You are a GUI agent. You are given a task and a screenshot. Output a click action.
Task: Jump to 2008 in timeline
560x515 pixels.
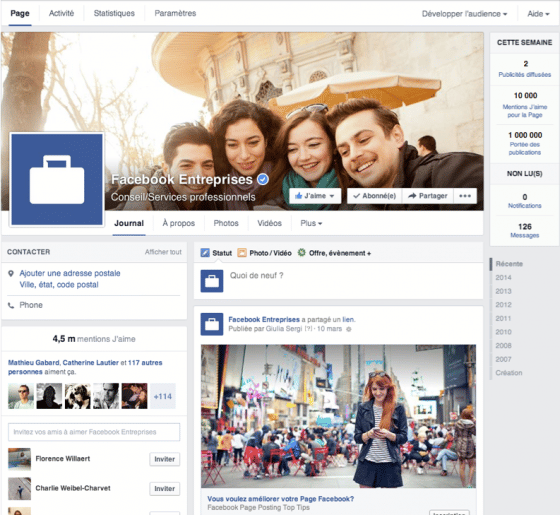(504, 345)
